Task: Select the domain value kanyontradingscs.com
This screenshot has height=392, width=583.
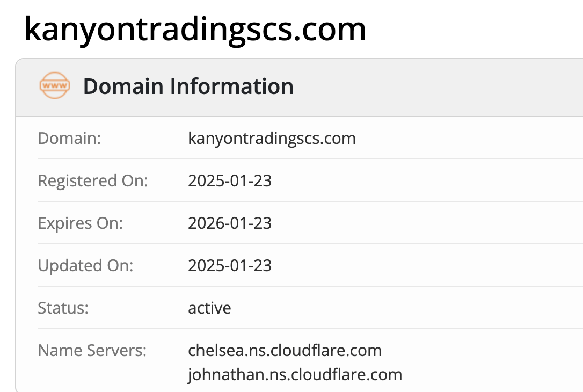Action: (272, 139)
